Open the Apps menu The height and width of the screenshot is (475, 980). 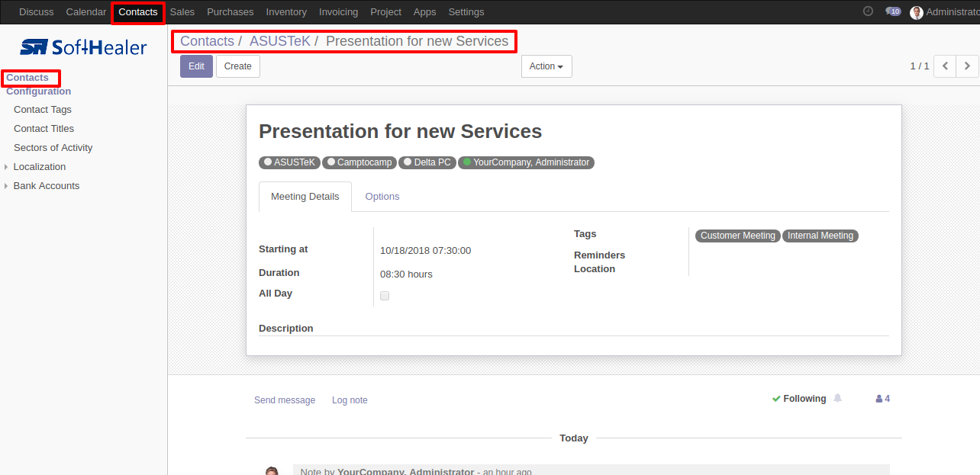(424, 12)
